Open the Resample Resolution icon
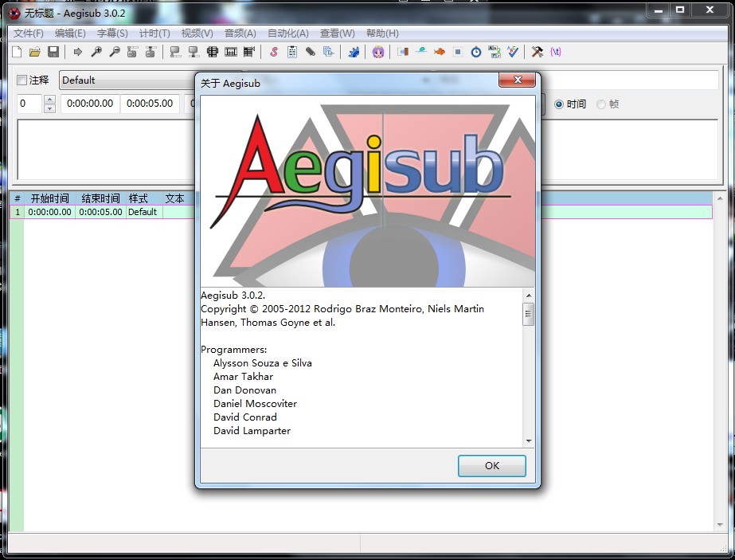The image size is (735, 560). pyautogui.click(x=458, y=52)
